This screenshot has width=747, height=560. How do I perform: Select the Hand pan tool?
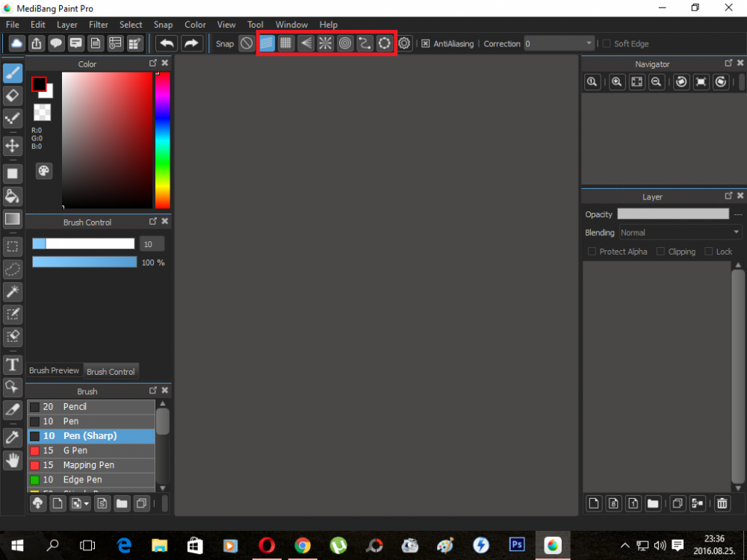(x=13, y=460)
